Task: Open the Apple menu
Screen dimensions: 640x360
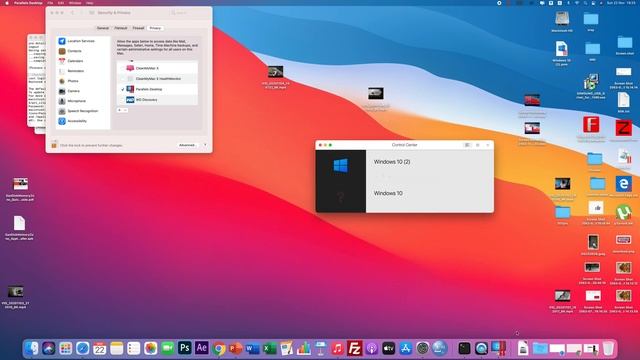Action: coord(7,3)
